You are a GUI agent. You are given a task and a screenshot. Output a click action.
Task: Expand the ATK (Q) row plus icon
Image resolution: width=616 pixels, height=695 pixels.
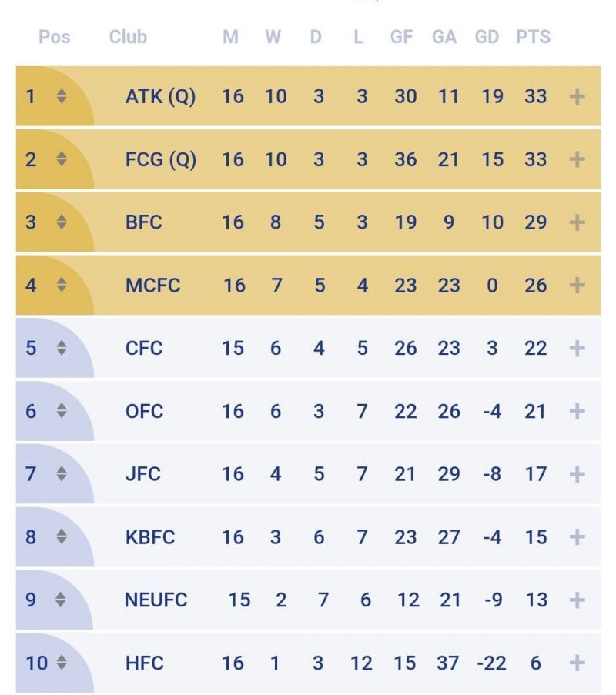click(x=577, y=97)
